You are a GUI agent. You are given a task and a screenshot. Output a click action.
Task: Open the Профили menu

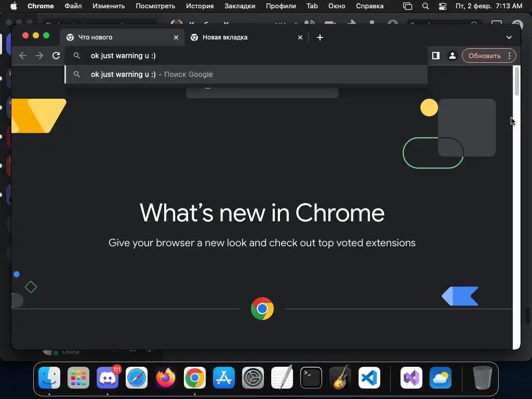coord(281,6)
